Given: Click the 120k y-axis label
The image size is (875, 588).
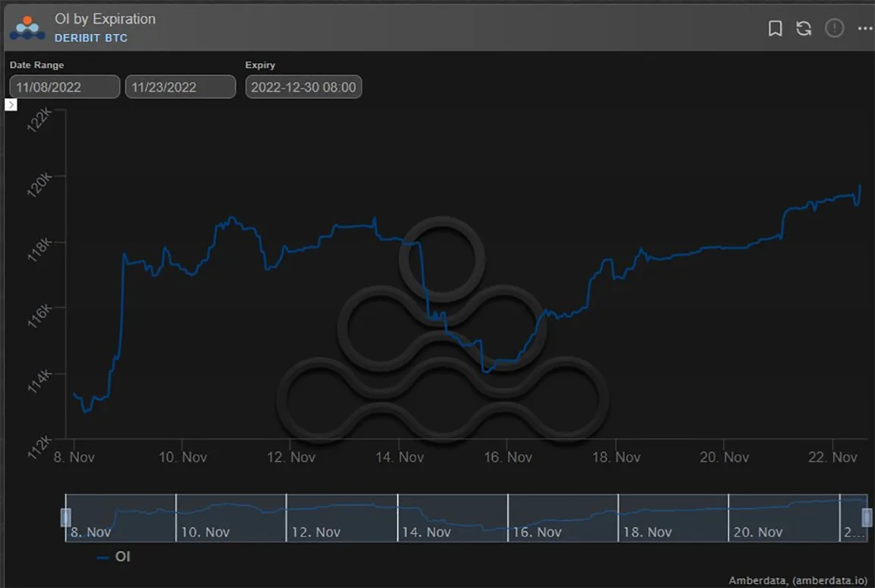Looking at the screenshot, I should pyautogui.click(x=39, y=185).
